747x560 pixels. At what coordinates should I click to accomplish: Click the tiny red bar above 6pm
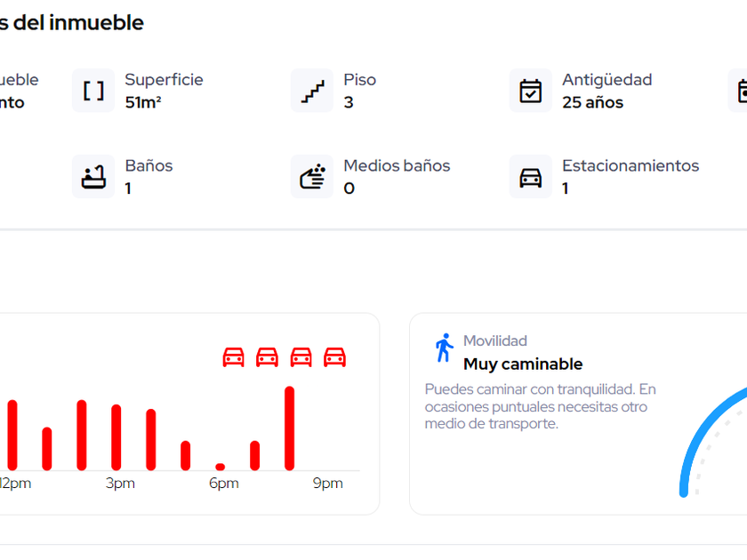tap(221, 467)
